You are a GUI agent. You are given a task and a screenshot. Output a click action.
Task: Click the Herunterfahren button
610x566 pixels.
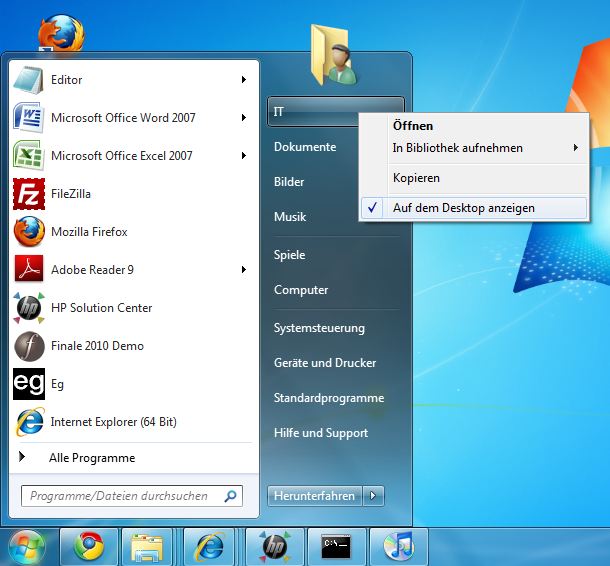(x=314, y=496)
